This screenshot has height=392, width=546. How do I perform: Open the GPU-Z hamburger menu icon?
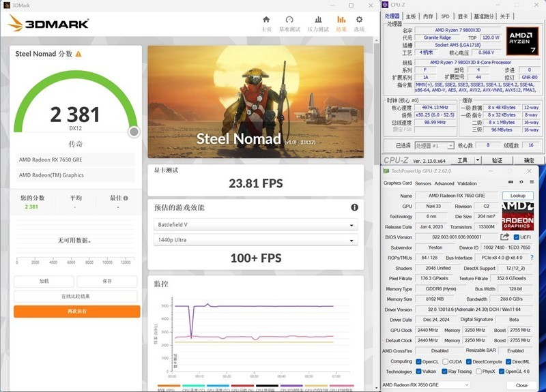[532, 182]
